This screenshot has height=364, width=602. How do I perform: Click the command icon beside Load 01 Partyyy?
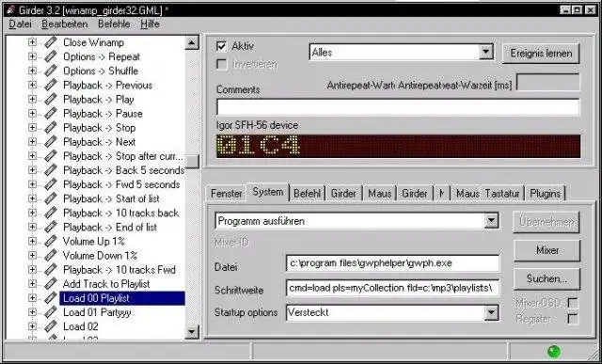(x=51, y=312)
